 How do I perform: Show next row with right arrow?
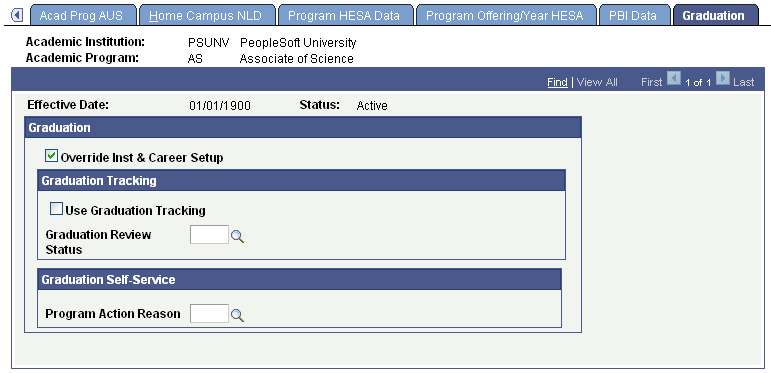click(x=722, y=79)
